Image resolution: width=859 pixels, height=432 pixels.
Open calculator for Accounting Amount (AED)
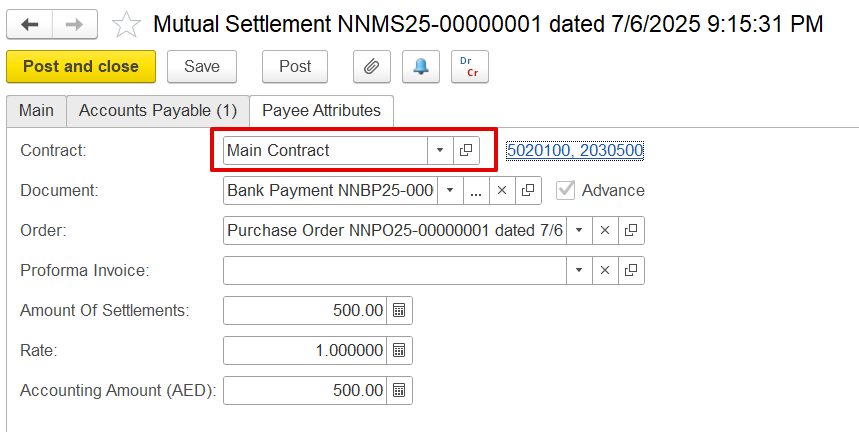coord(398,390)
